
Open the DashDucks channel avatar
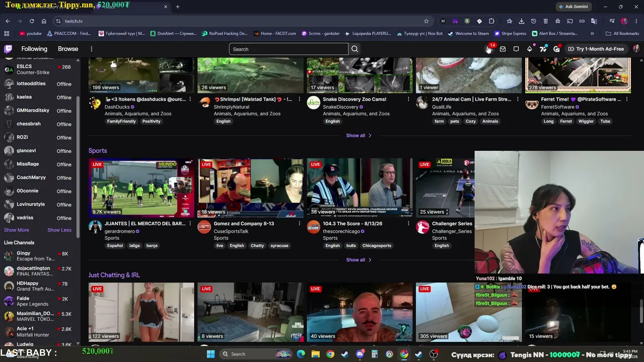tap(95, 103)
